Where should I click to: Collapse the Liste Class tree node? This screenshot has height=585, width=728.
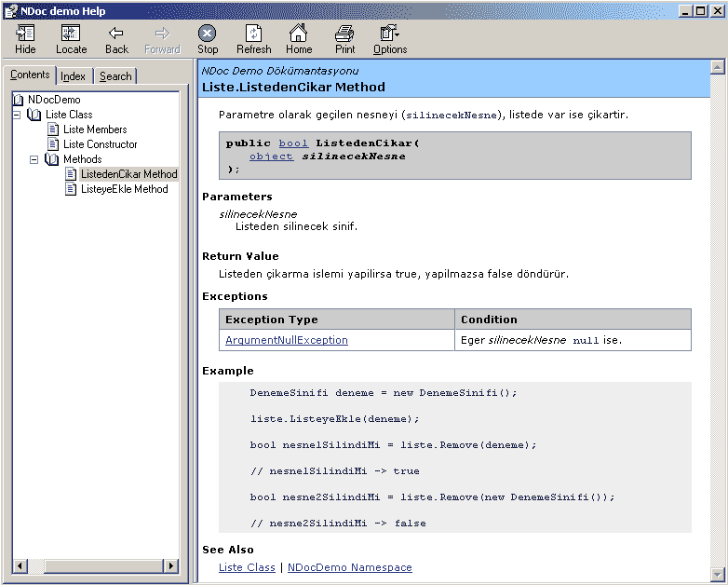coord(17,115)
